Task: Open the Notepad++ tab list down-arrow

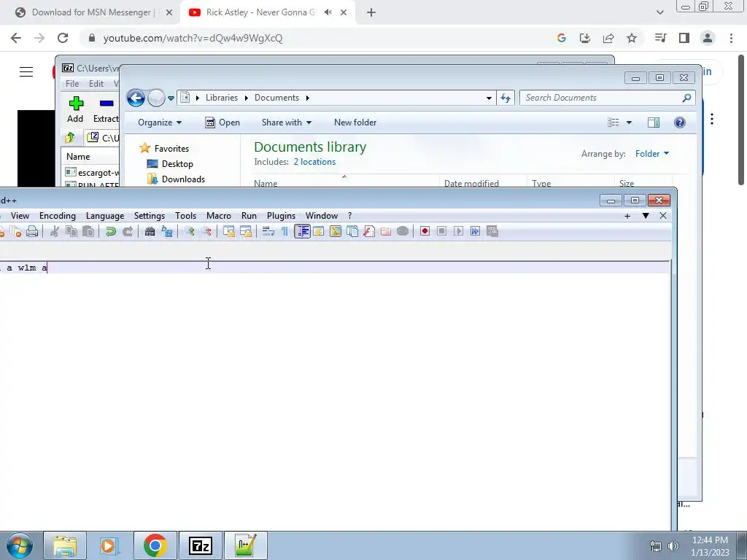Action: coord(646,216)
